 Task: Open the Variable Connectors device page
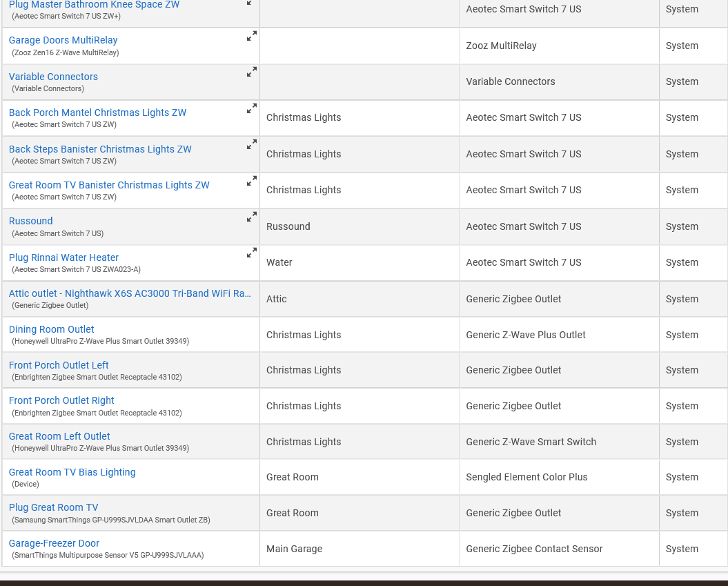pyautogui.click(x=53, y=77)
